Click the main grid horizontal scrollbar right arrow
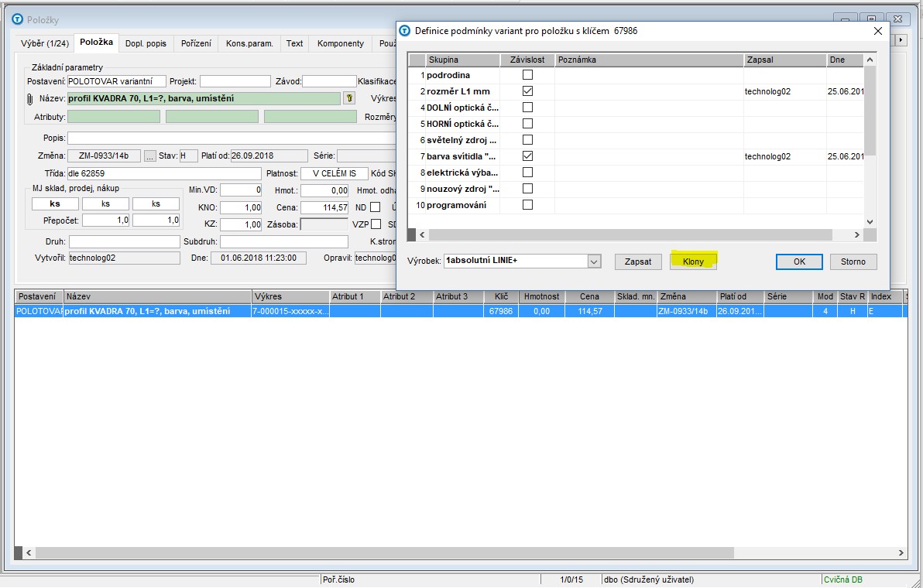 [x=901, y=552]
